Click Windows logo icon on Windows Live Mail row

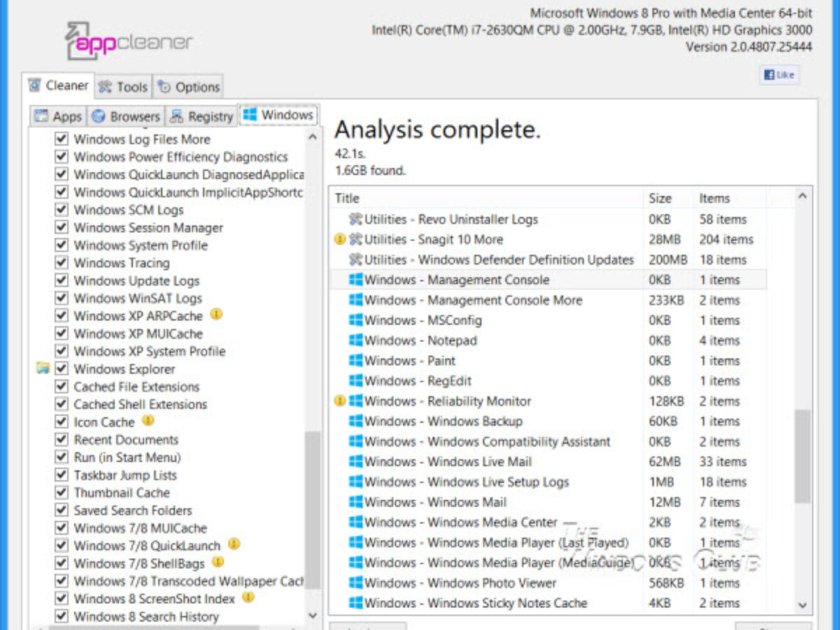(x=356, y=462)
